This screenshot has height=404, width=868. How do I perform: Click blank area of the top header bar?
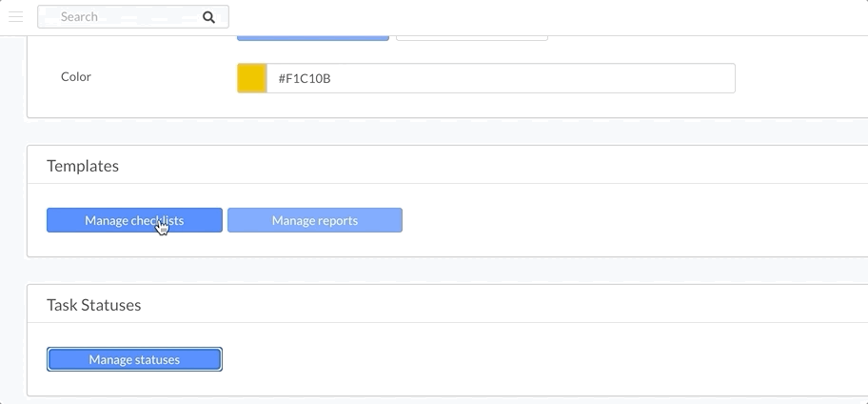coord(526,16)
